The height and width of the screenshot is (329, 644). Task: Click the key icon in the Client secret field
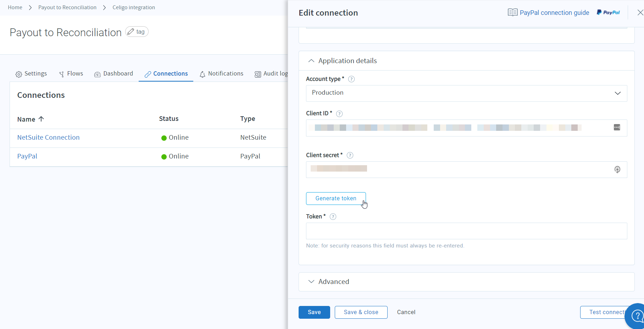point(617,169)
